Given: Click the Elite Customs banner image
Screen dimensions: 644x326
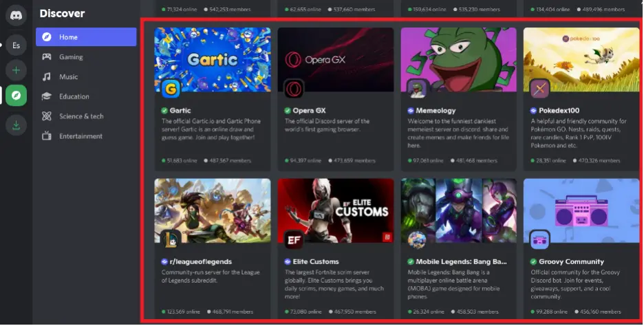Looking at the screenshot, I should click(x=336, y=210).
